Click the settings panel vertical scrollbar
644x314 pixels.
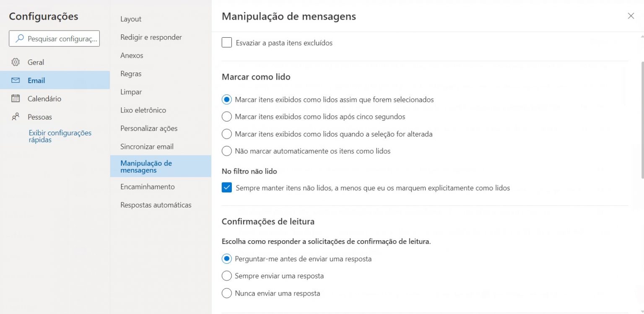(x=642, y=119)
